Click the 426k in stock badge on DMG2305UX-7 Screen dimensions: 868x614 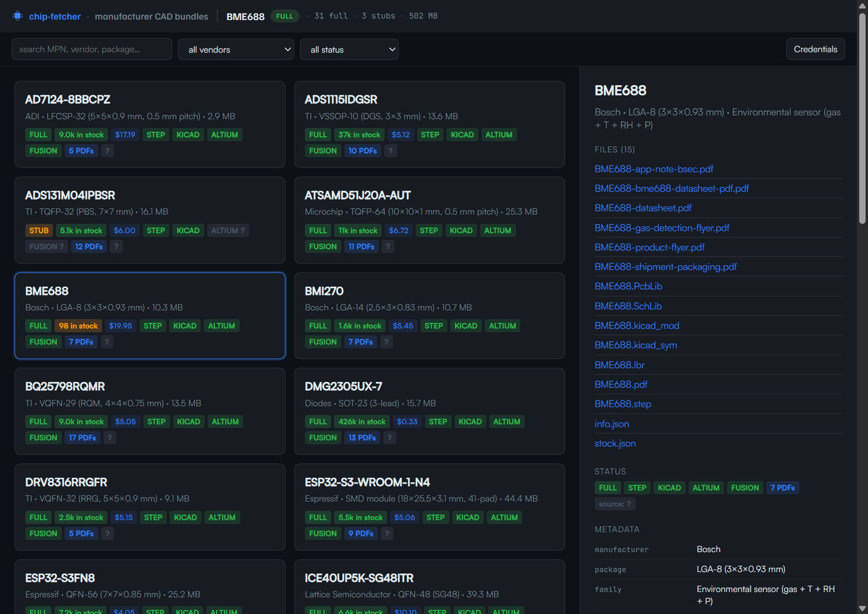click(x=362, y=422)
